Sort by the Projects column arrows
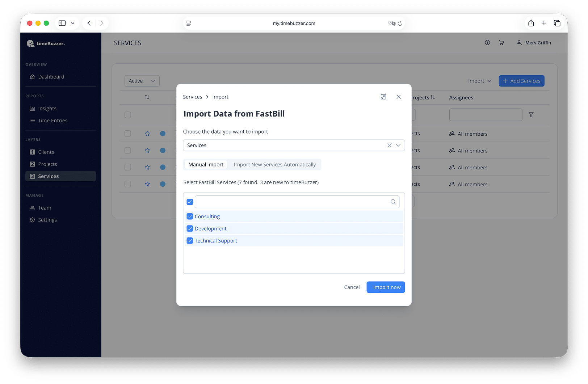The image size is (588, 384). tap(433, 97)
